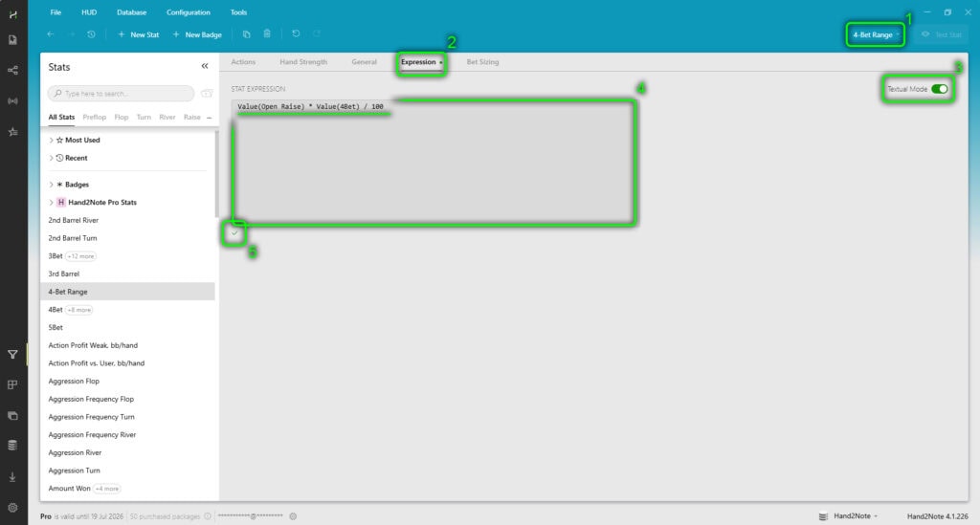This screenshot has width=980, height=525.
Task: Filter stats by Flop tab
Action: point(122,118)
